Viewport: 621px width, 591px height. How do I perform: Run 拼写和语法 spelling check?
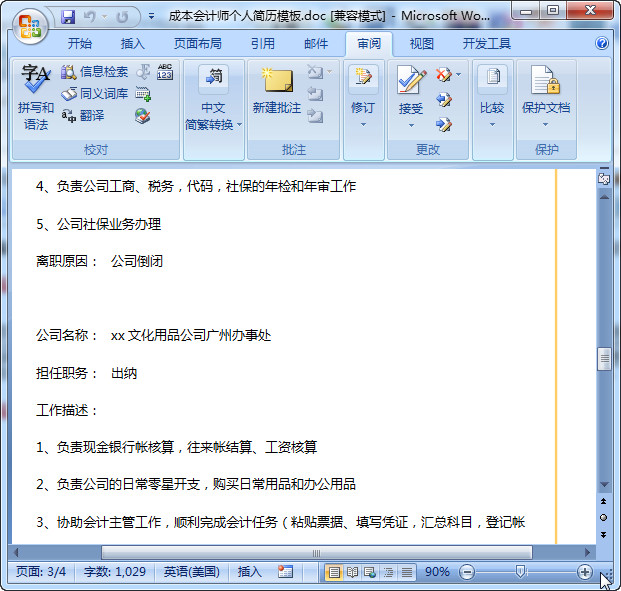(x=36, y=97)
